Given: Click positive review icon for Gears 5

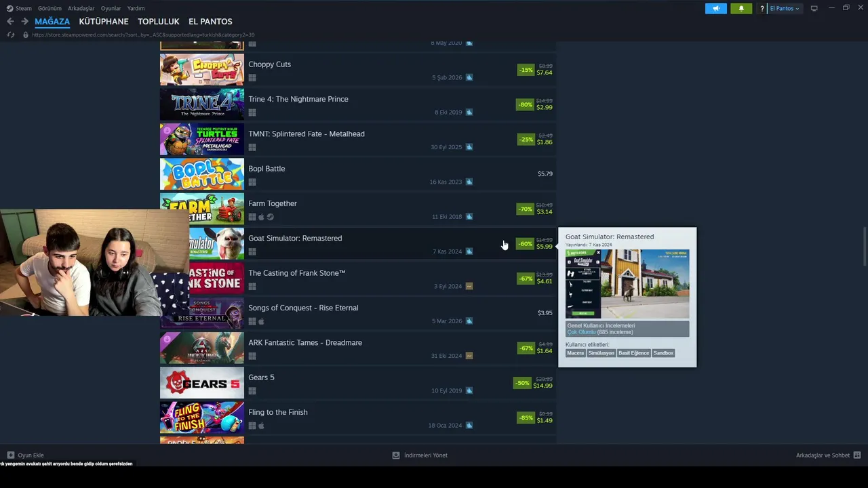Looking at the screenshot, I should (469, 390).
